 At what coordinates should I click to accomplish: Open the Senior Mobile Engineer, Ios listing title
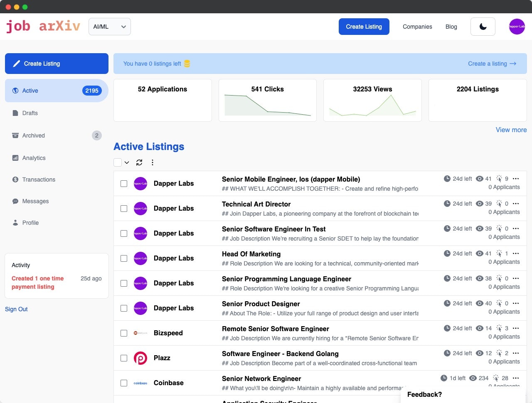(291, 179)
